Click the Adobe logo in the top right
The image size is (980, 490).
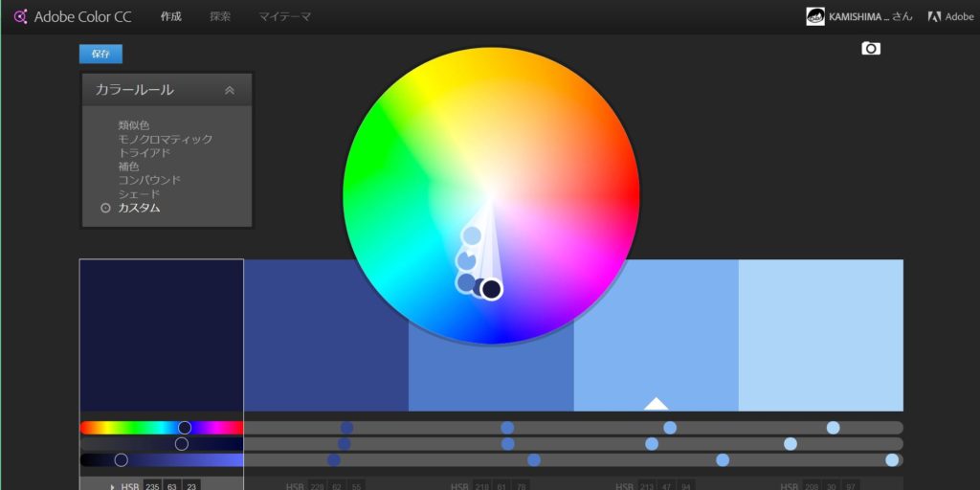[x=935, y=16]
